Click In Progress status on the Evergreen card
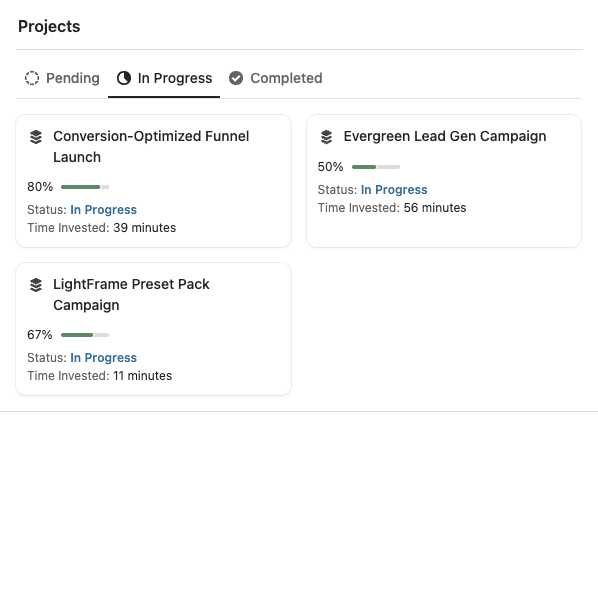This screenshot has width=598, height=596. tap(394, 190)
